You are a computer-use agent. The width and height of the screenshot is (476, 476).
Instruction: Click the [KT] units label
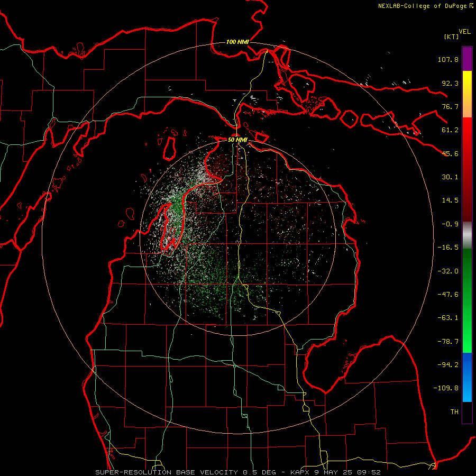451,36
